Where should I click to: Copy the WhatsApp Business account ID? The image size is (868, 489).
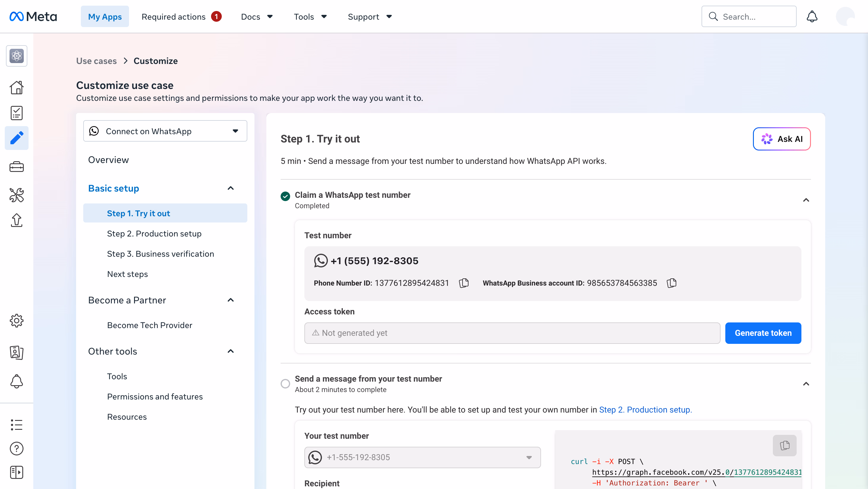[672, 283]
